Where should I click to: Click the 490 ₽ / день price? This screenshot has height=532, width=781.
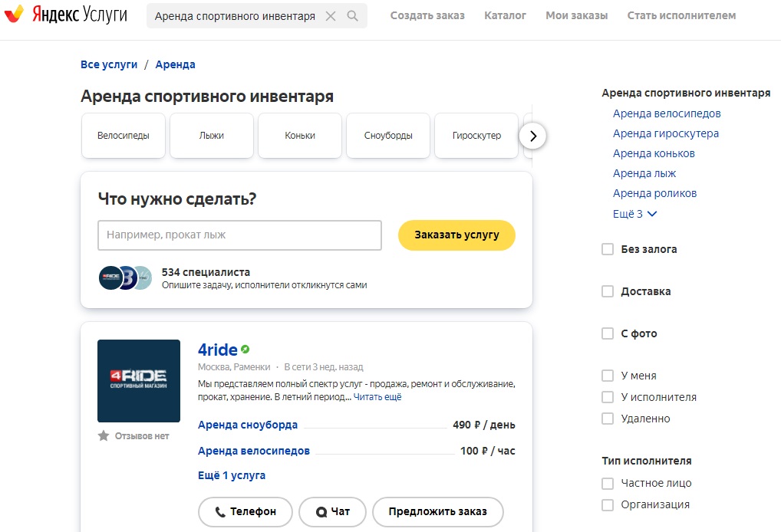click(483, 425)
